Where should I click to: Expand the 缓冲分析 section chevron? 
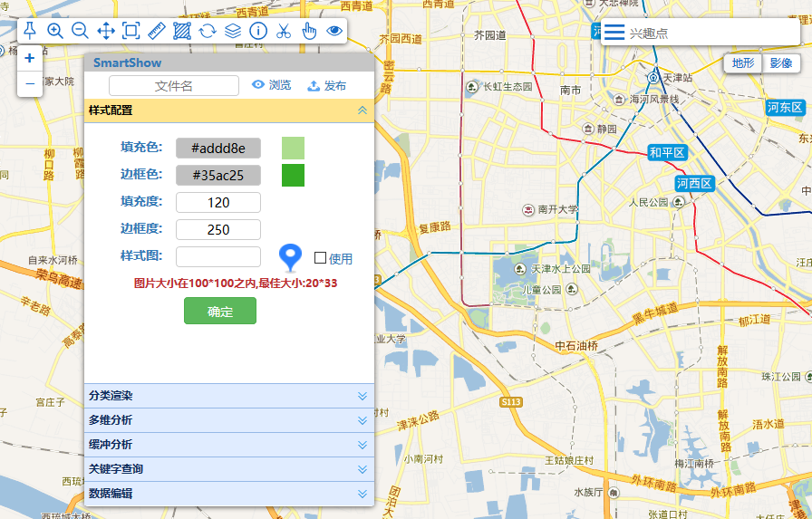[x=362, y=445]
